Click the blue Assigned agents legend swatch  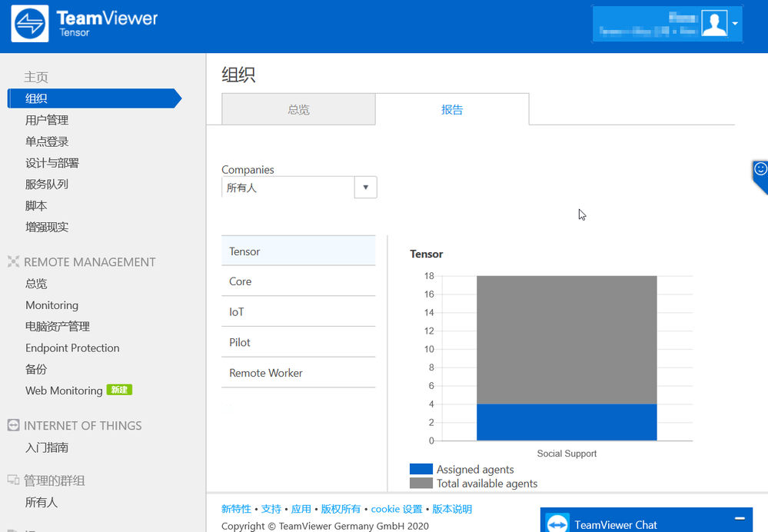(421, 469)
